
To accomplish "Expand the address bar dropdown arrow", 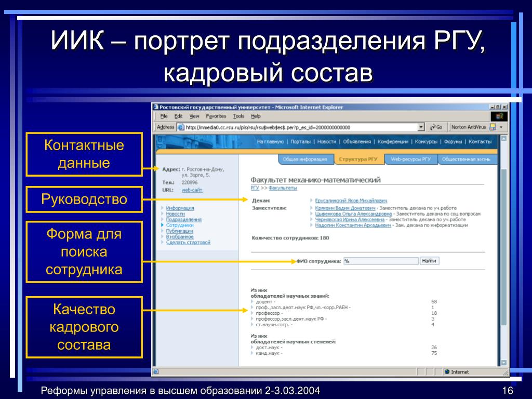I will [x=421, y=127].
